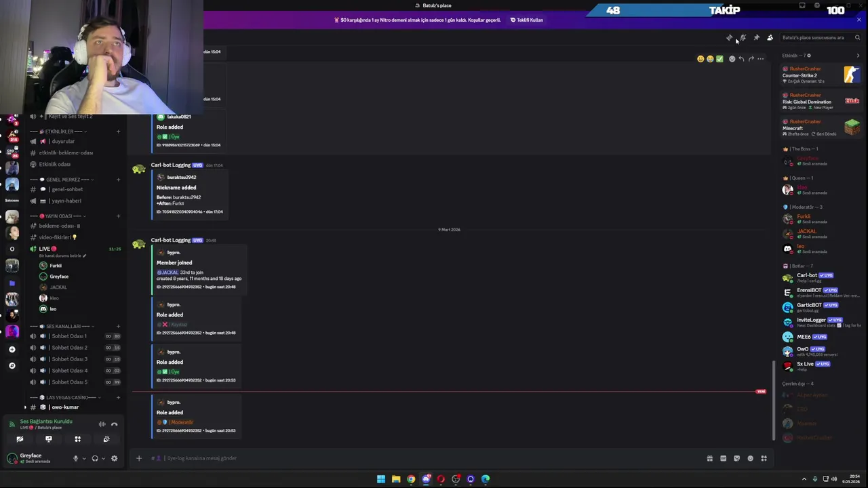Screen dimensions: 868x488
Task: Open owo-kumar channel
Action: (x=75, y=407)
